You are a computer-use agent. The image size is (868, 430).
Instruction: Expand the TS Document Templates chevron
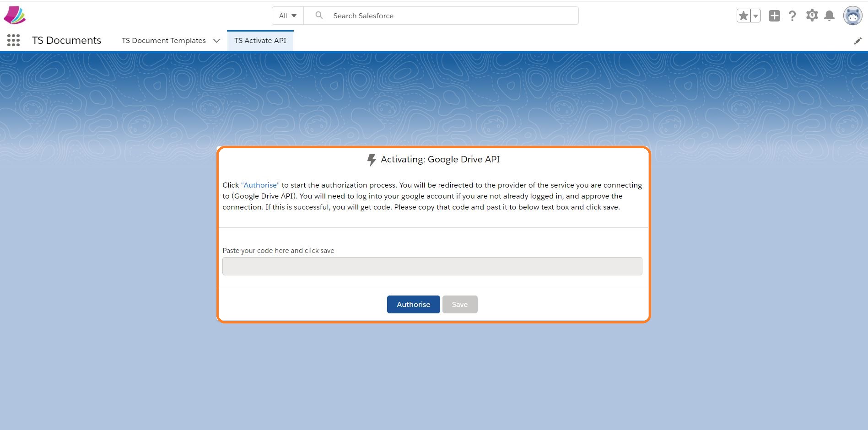(x=216, y=41)
